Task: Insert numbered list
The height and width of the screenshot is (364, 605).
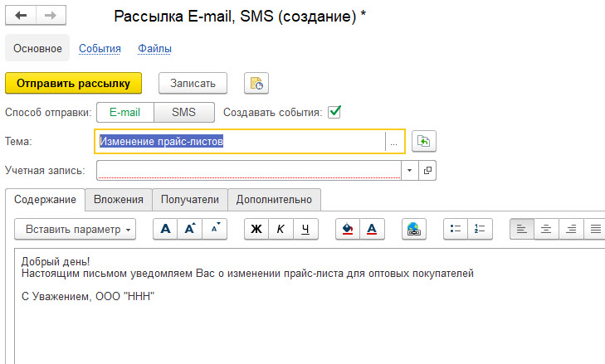Action: point(480,229)
